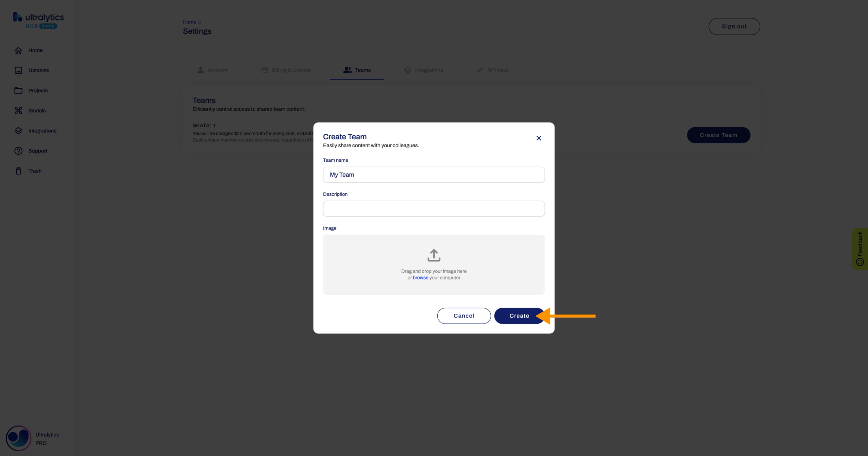Screen dimensions: 868x456
Task: Click the Team name input field
Action: click(x=433, y=174)
